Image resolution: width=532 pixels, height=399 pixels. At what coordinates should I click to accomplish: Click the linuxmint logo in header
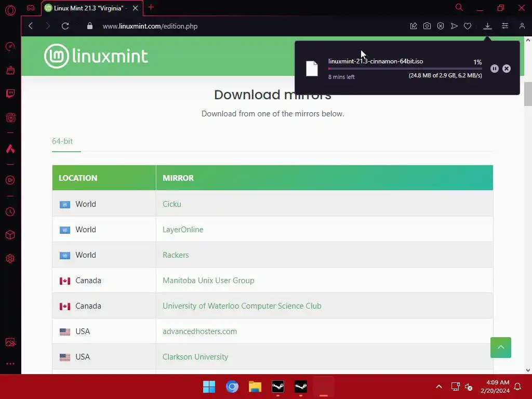[x=96, y=56]
